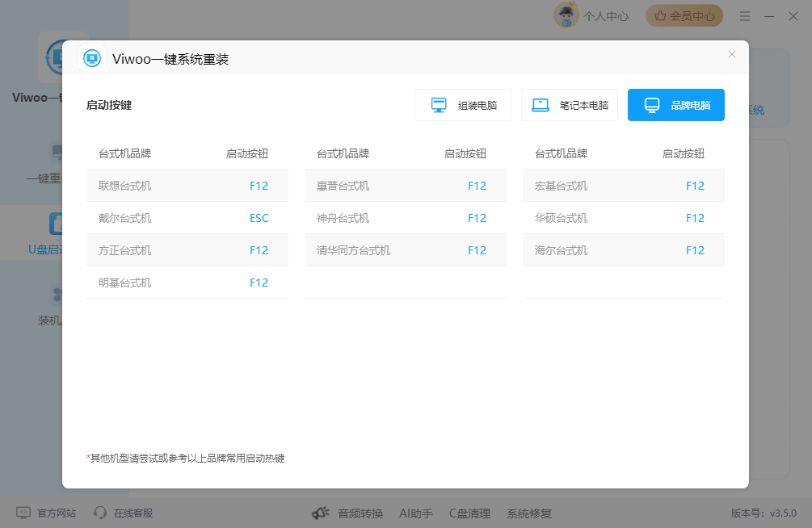
Task: Click the crown icon in 会员中心
Action: 660,16
